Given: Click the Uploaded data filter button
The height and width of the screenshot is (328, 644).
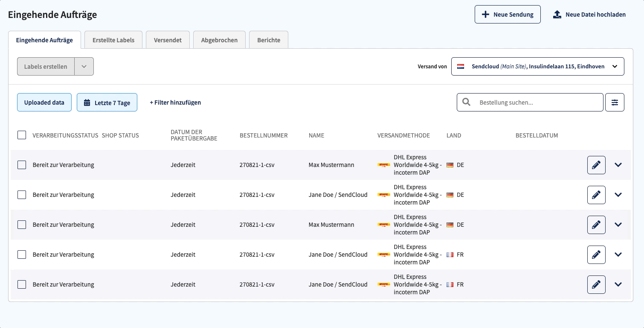Looking at the screenshot, I should (44, 102).
